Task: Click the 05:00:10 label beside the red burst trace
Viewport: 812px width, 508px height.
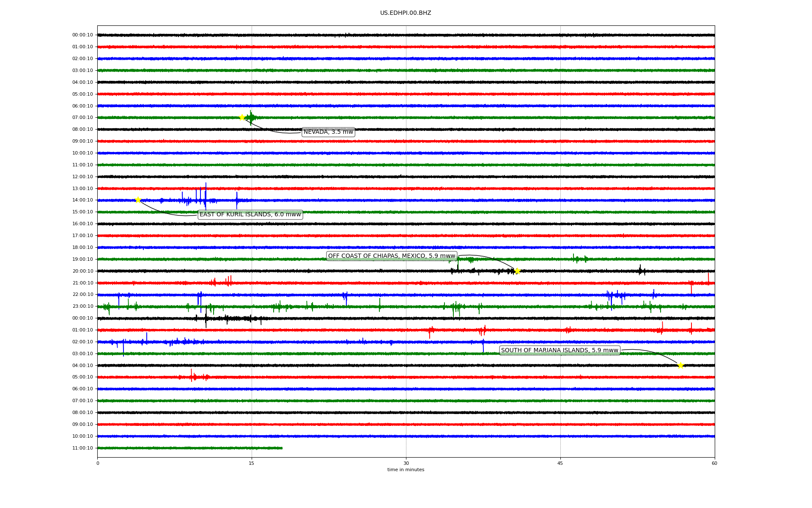Action: pos(82,377)
